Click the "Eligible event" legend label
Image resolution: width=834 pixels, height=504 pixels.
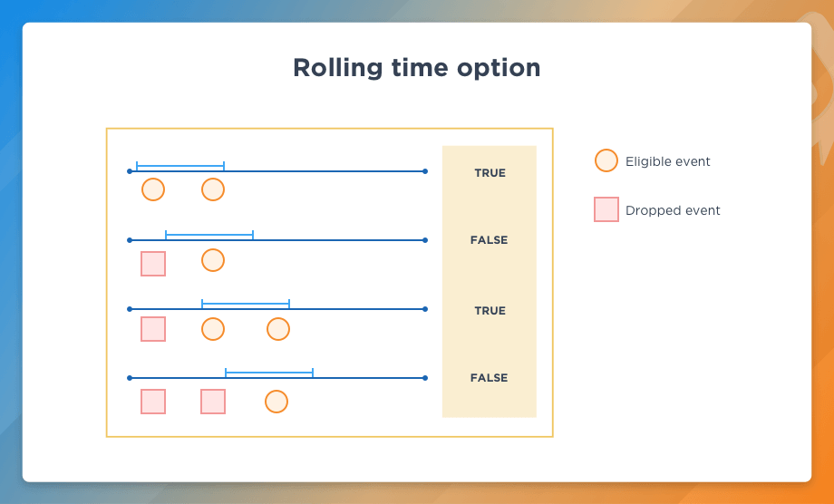(668, 161)
